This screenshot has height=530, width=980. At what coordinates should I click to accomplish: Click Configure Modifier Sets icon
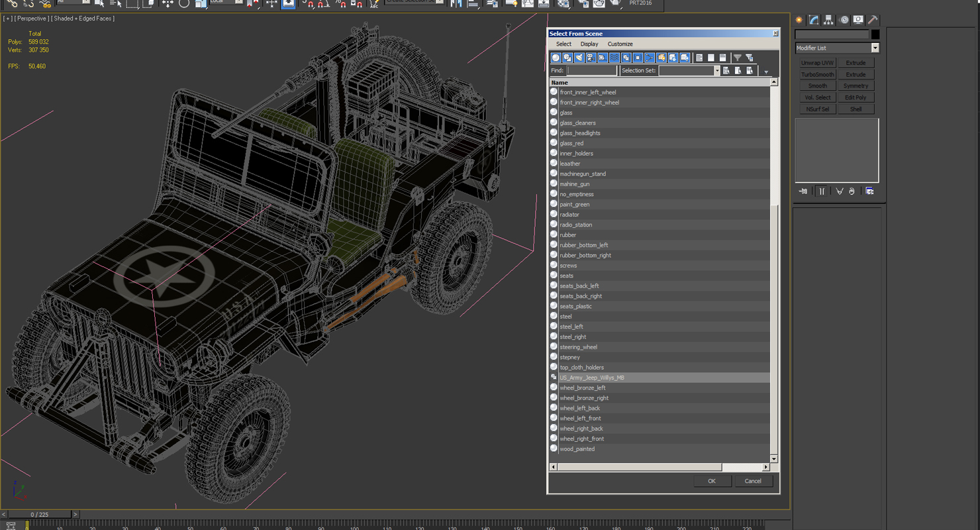point(869,191)
